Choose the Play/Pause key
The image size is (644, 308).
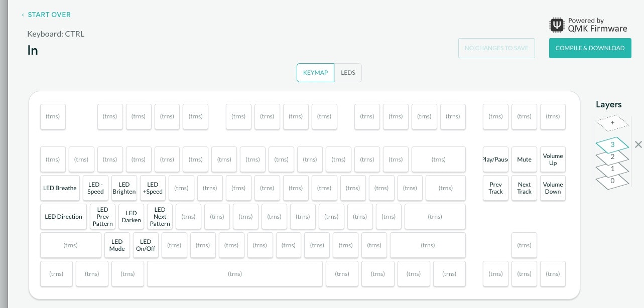pyautogui.click(x=495, y=160)
